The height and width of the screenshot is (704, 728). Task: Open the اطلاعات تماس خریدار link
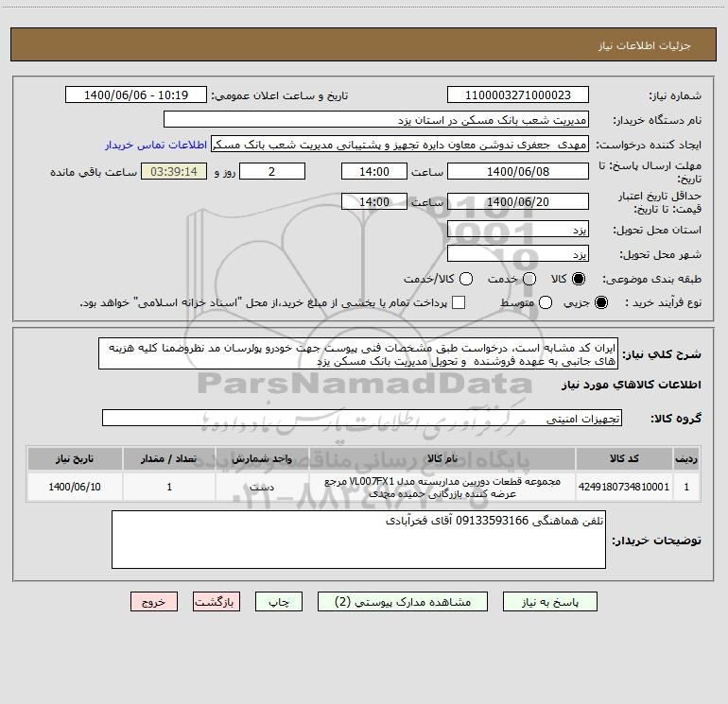[156, 145]
